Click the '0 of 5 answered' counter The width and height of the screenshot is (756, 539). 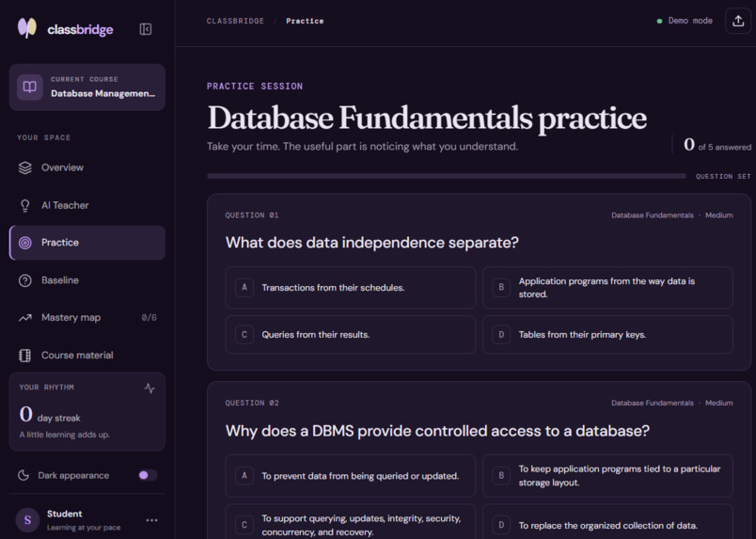(x=717, y=145)
